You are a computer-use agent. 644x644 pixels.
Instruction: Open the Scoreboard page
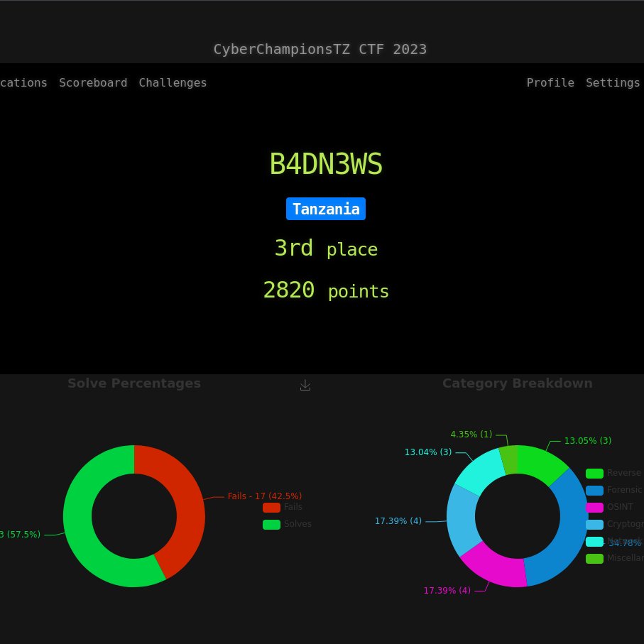click(93, 82)
